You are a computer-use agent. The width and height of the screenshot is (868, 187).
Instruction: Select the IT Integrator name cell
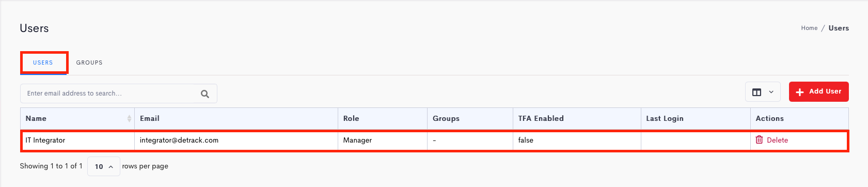[x=77, y=140]
